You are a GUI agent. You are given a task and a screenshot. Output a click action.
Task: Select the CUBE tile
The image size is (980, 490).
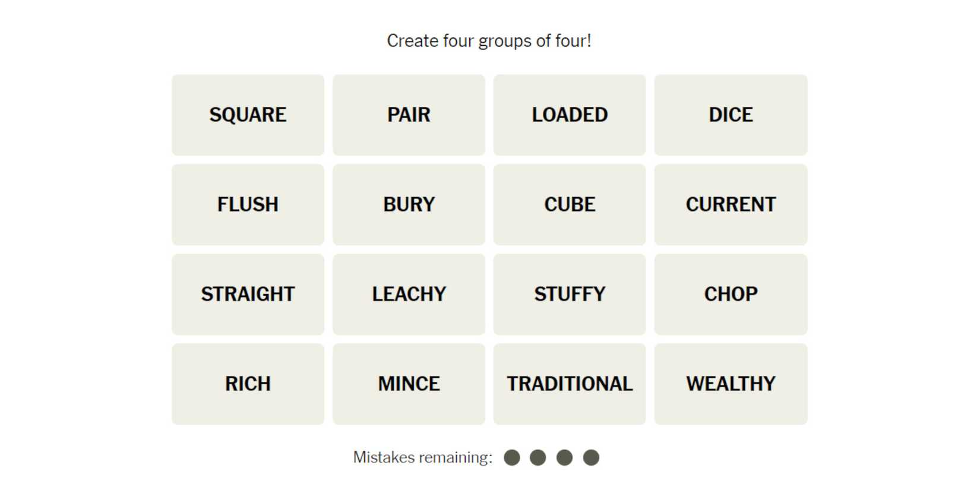tap(569, 204)
